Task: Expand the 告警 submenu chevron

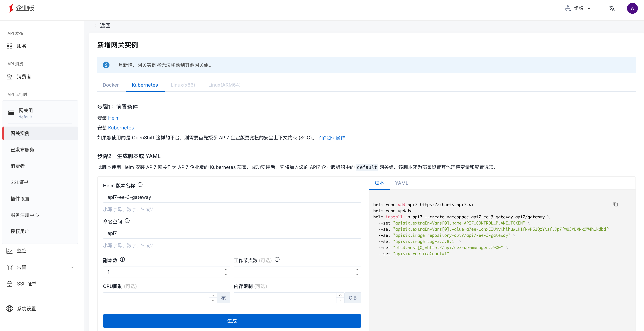Action: click(x=72, y=267)
